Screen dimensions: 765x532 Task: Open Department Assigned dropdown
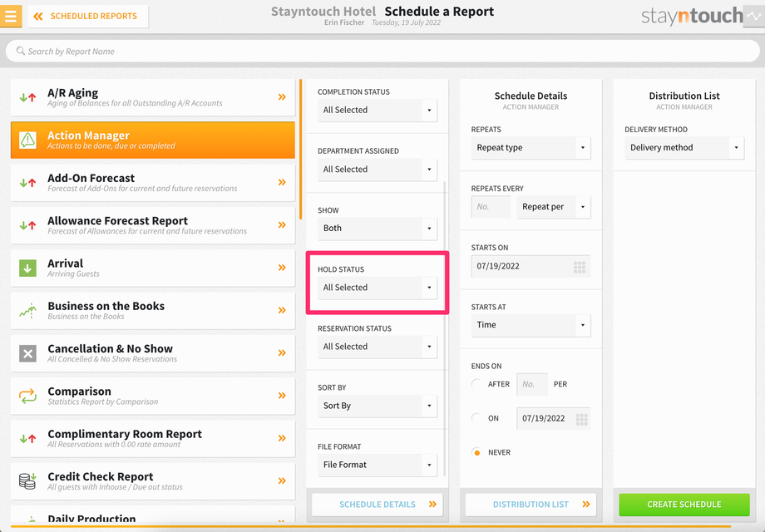378,170
